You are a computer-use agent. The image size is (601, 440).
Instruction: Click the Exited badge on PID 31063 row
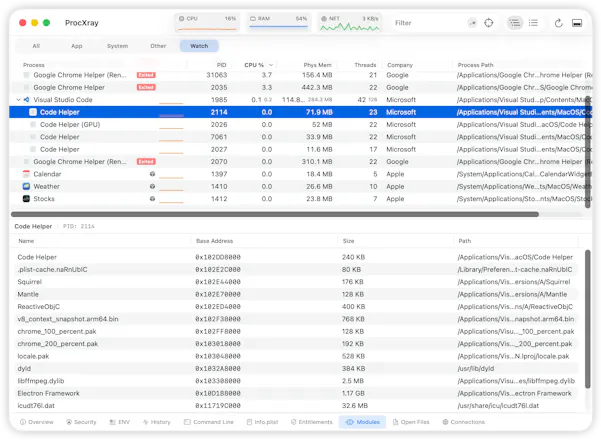(x=146, y=75)
